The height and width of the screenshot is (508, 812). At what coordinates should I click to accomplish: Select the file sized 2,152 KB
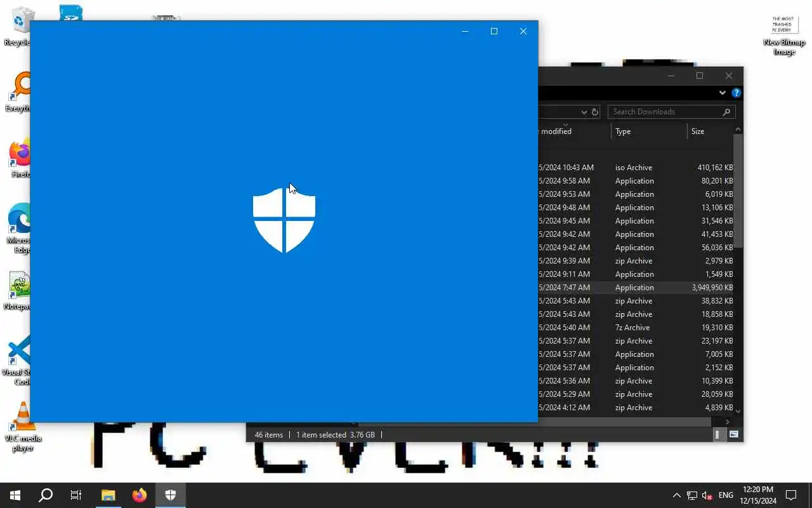tap(636, 368)
